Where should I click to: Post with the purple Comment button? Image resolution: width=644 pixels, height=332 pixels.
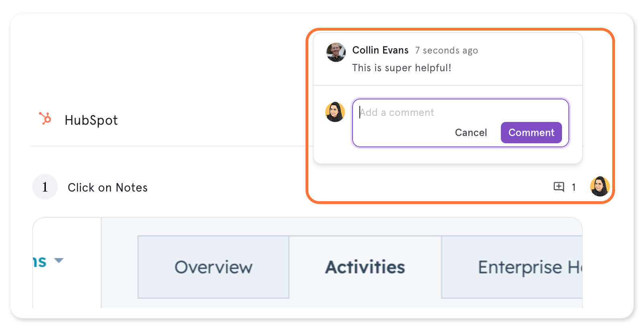click(531, 132)
